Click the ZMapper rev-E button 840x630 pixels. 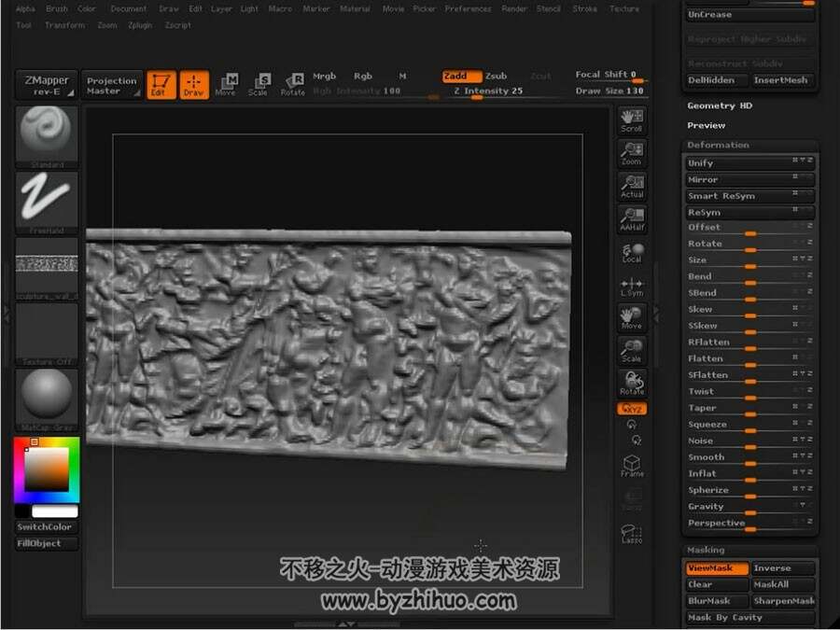click(x=47, y=85)
